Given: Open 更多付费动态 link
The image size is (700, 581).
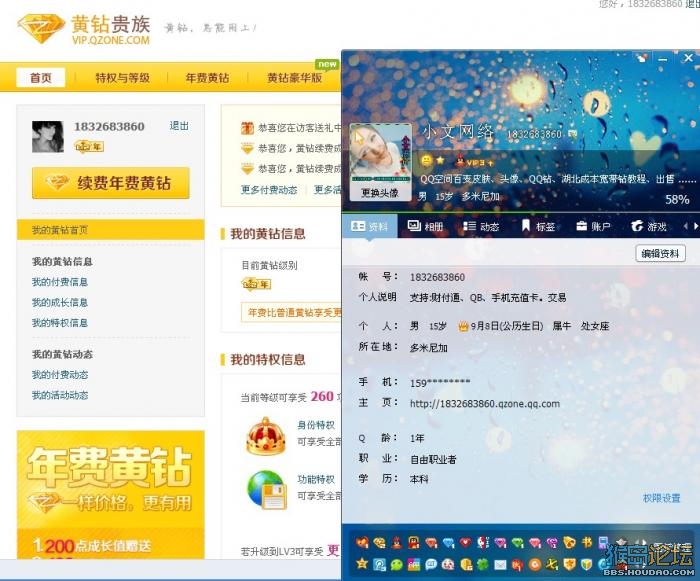Looking at the screenshot, I should coord(269,190).
